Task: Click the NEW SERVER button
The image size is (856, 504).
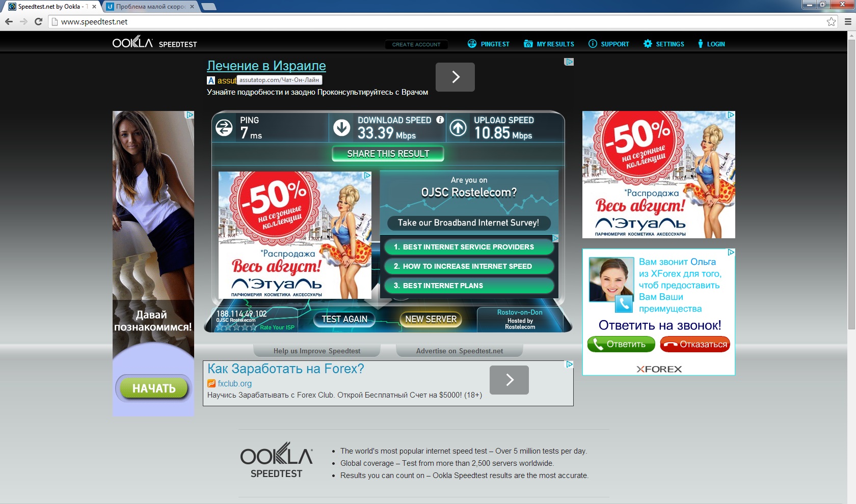Action: point(431,319)
